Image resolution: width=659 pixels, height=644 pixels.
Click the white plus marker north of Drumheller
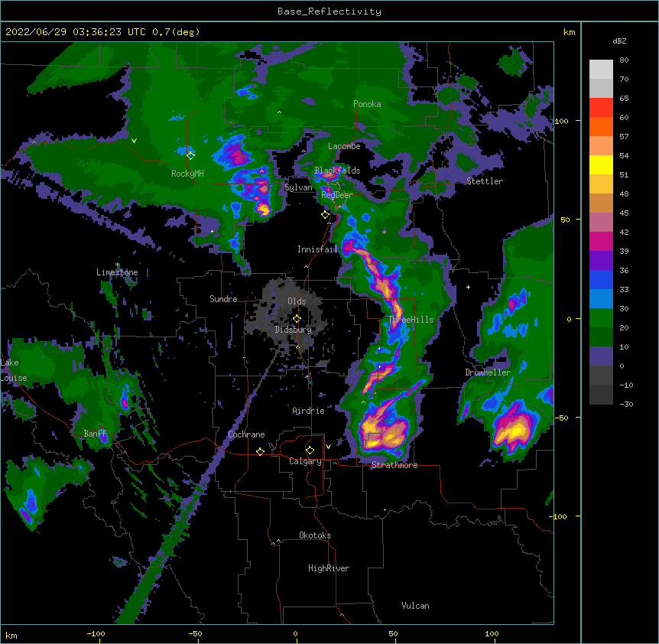pos(468,287)
